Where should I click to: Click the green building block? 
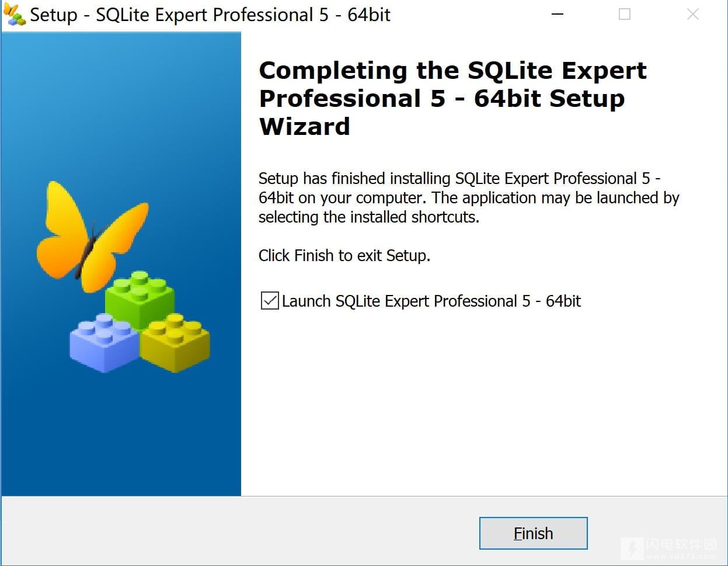click(x=140, y=299)
